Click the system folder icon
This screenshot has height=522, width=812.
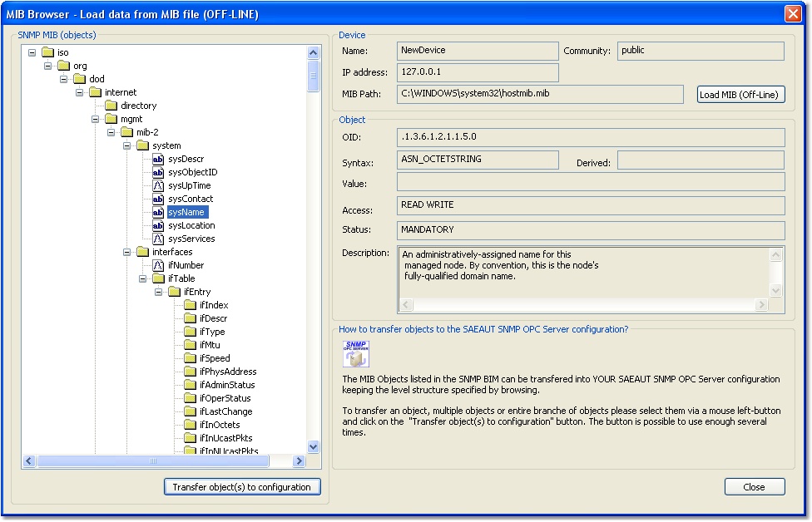143,145
